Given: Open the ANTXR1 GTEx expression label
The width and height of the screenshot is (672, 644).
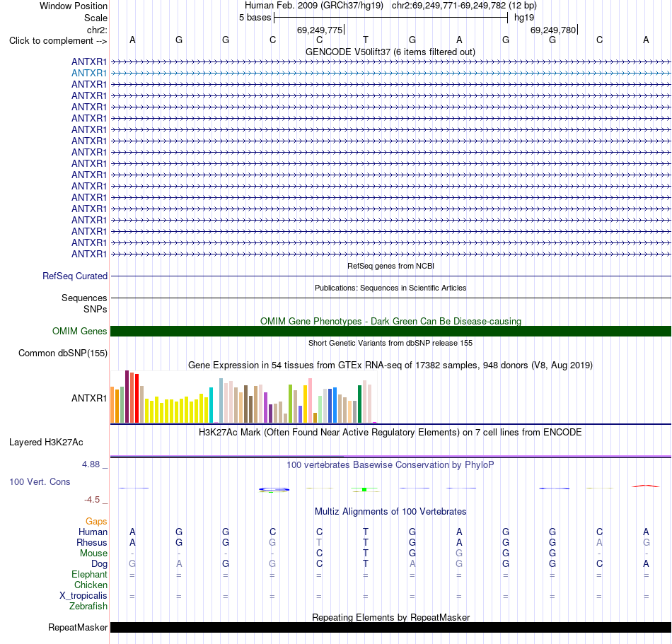Looking at the screenshot, I should pyautogui.click(x=88, y=398).
